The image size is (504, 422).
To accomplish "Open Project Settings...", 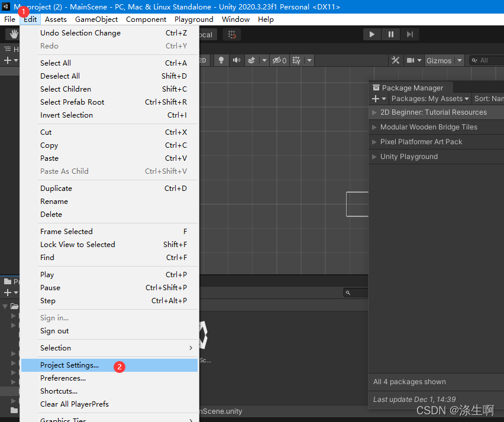I will point(109,365).
